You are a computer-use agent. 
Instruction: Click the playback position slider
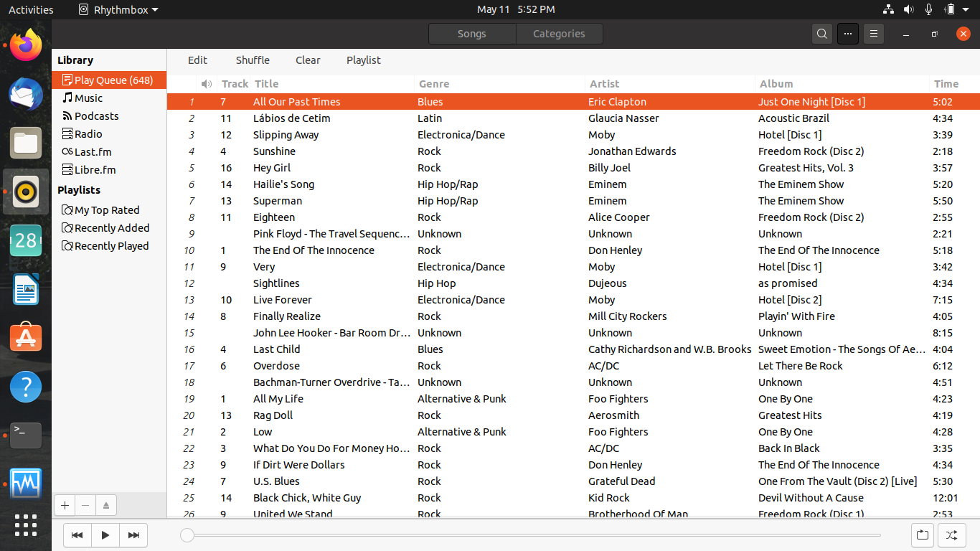tap(531, 535)
